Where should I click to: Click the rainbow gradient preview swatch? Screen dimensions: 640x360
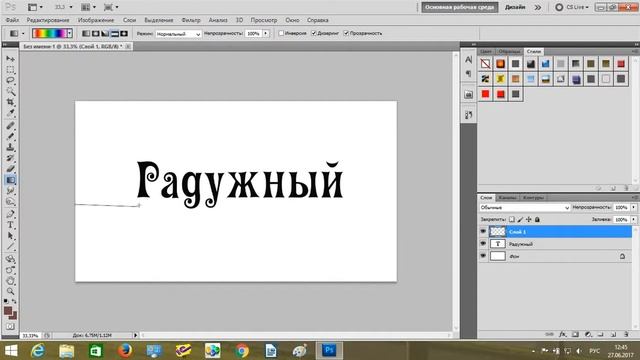point(49,33)
